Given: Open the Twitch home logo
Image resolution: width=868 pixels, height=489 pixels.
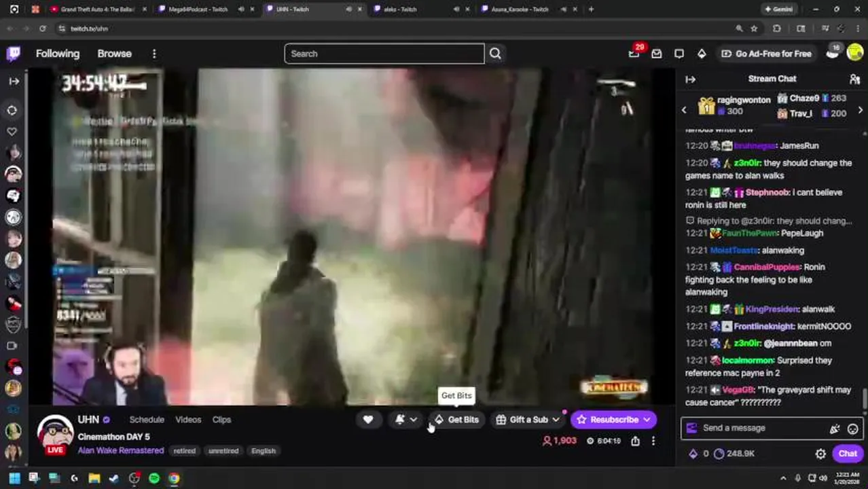Looking at the screenshot, I should pos(14,54).
